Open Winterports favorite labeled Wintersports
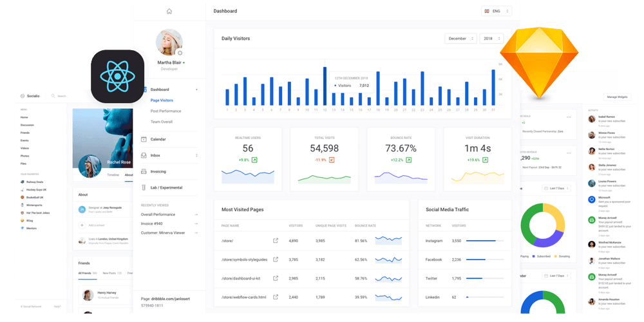Screen dimensions: 644x322 32,205
